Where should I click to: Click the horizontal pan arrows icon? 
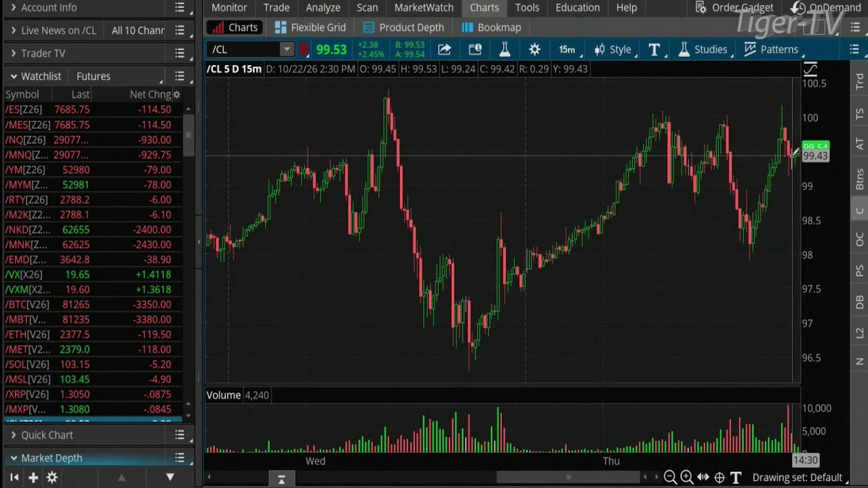703,477
